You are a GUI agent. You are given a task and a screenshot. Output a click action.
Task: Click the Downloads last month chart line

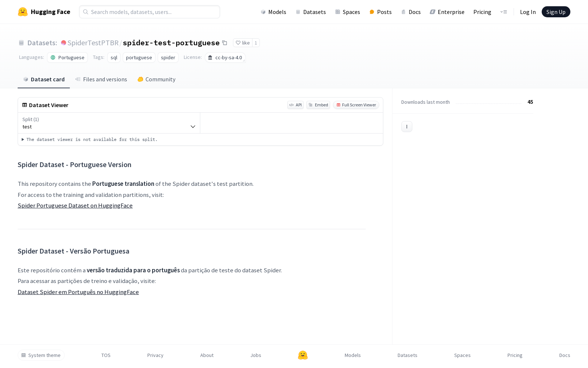489,103
